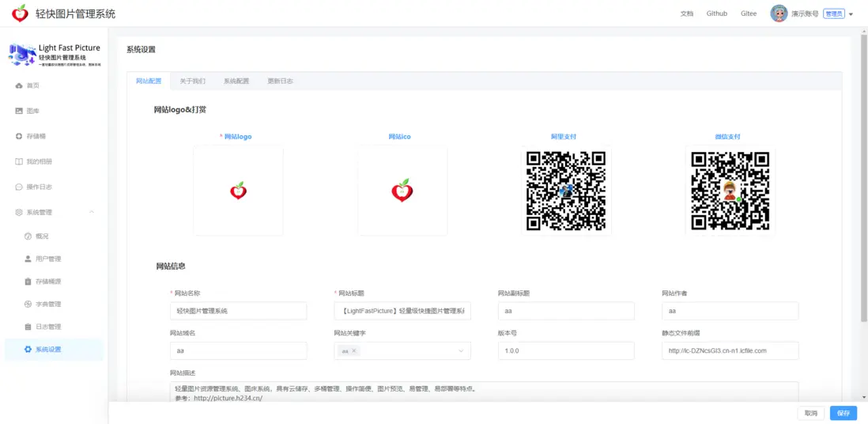This screenshot has width=868, height=424.
Task: Click the 演示账号 username
Action: [805, 14]
